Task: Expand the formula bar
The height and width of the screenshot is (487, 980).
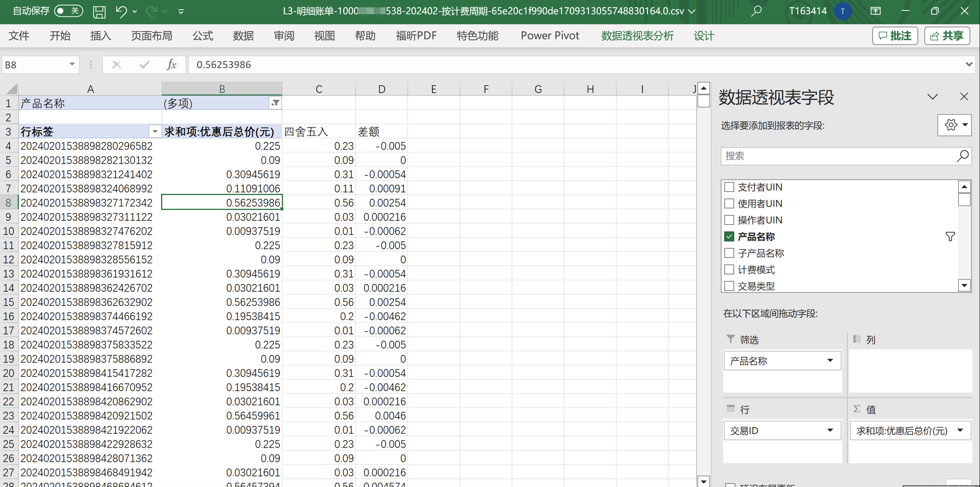Action: pos(969,64)
